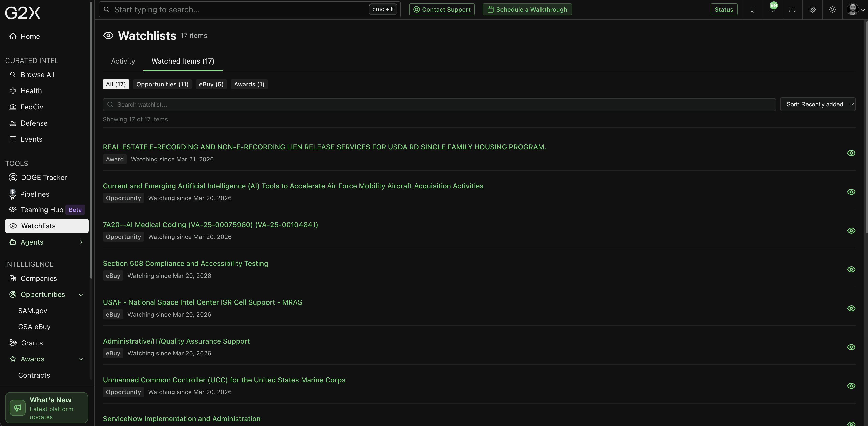This screenshot has height=426, width=868.
Task: Switch to the Activity tab
Action: 123,61
